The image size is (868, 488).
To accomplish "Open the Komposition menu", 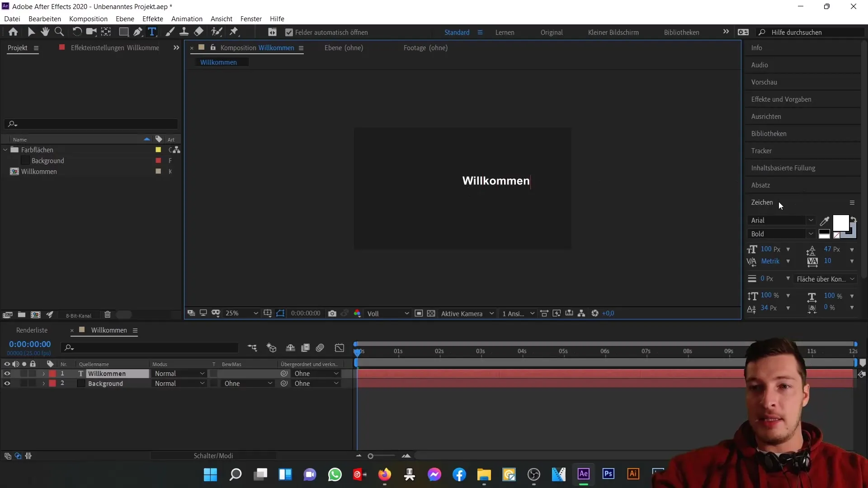I will (x=88, y=19).
